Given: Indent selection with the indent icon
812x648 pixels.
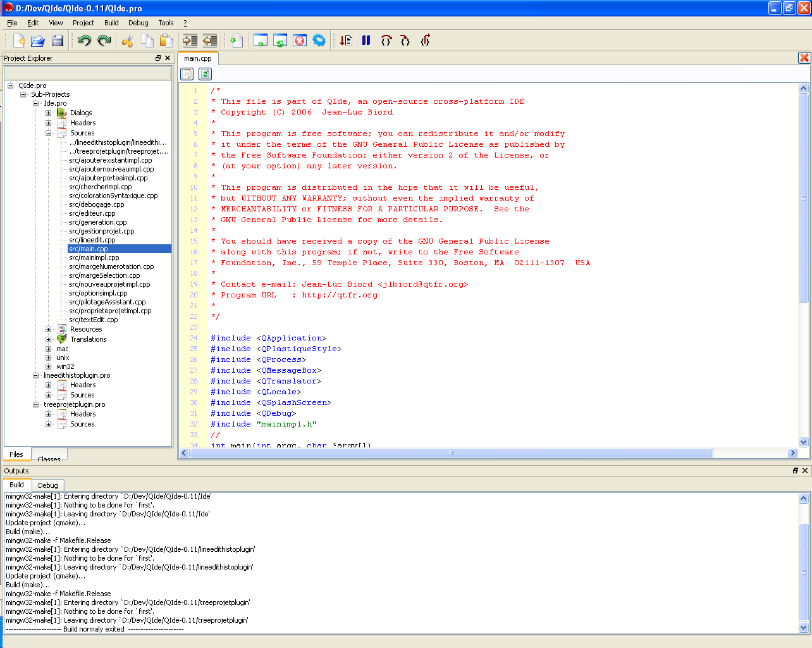Looking at the screenshot, I should pos(190,40).
